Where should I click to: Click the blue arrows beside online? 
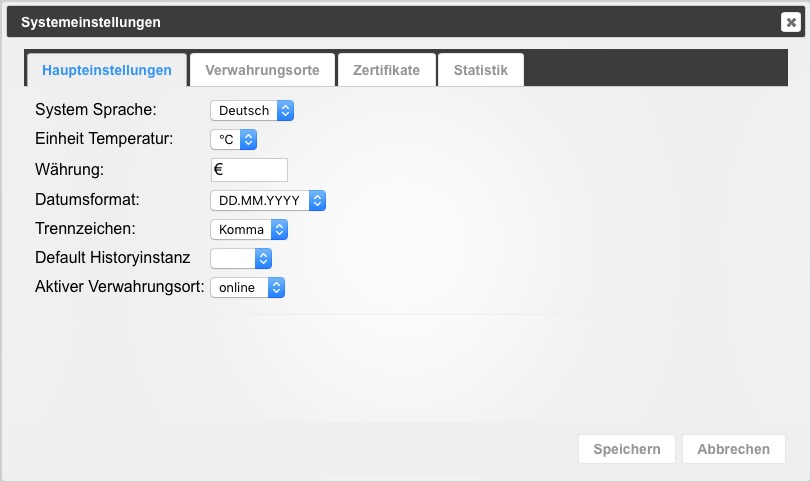click(276, 288)
